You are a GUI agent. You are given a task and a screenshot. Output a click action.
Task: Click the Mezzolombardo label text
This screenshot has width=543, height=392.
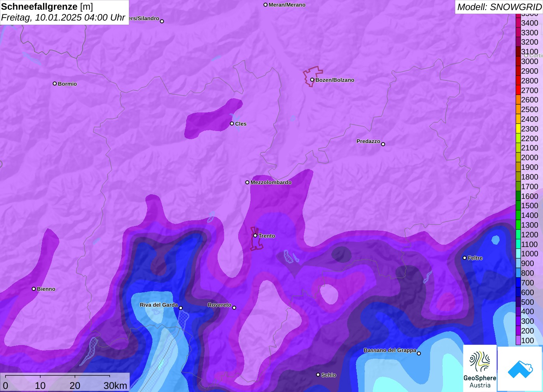pos(271,182)
